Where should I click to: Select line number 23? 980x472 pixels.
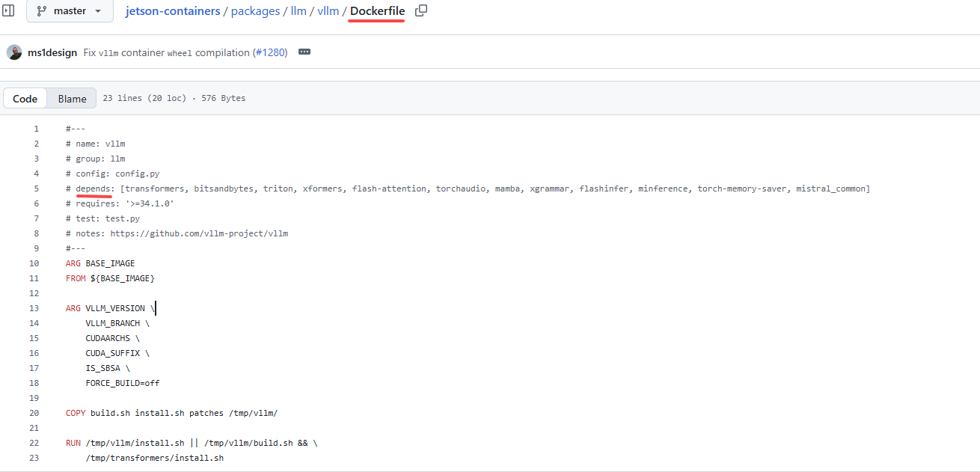pos(34,458)
